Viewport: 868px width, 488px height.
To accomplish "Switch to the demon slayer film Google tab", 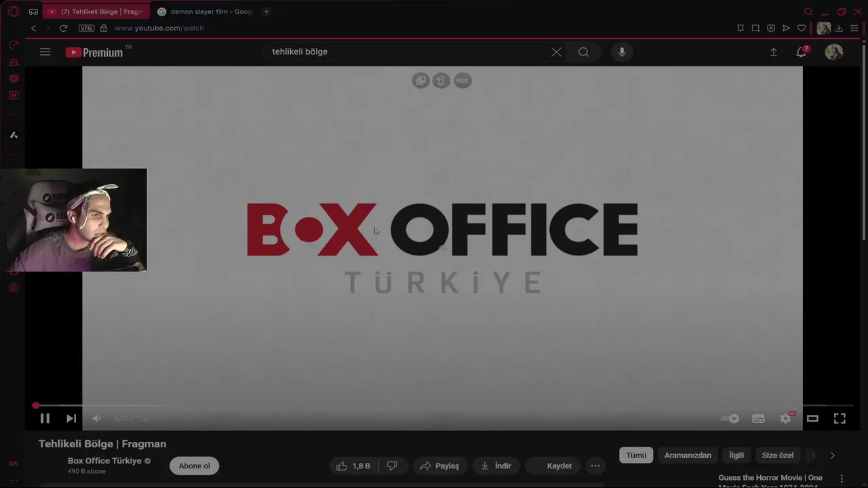I will click(x=205, y=12).
